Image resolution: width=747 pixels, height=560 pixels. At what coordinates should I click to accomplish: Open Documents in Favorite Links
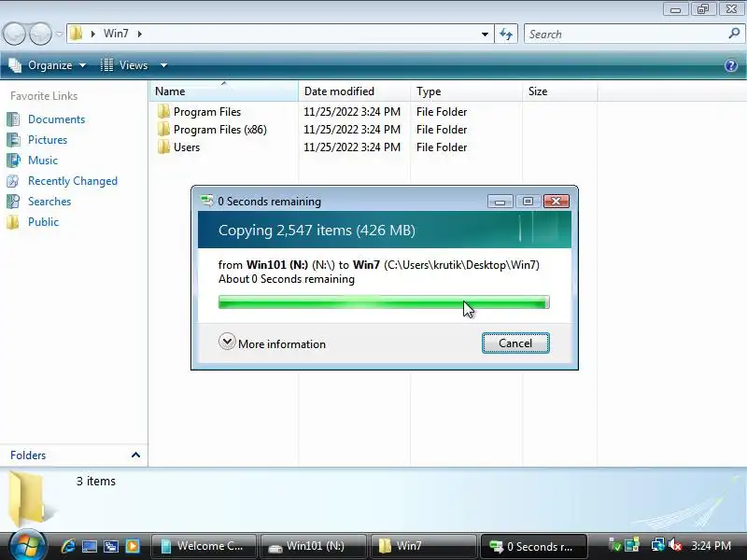pyautogui.click(x=56, y=119)
